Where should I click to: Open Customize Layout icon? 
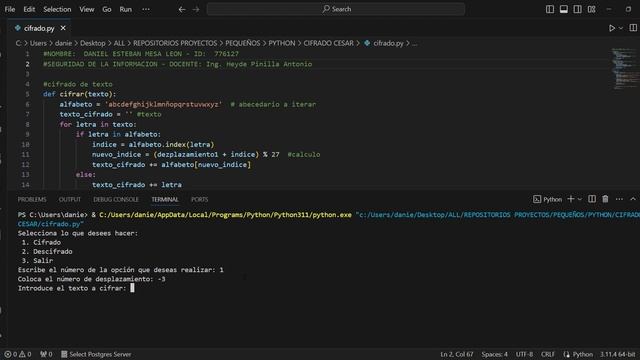click(x=591, y=9)
